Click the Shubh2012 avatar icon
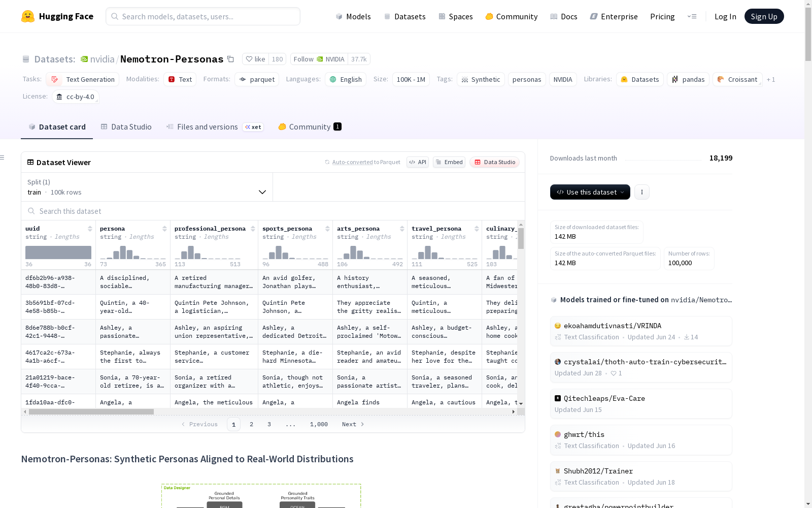812x508 pixels. pyautogui.click(x=558, y=471)
